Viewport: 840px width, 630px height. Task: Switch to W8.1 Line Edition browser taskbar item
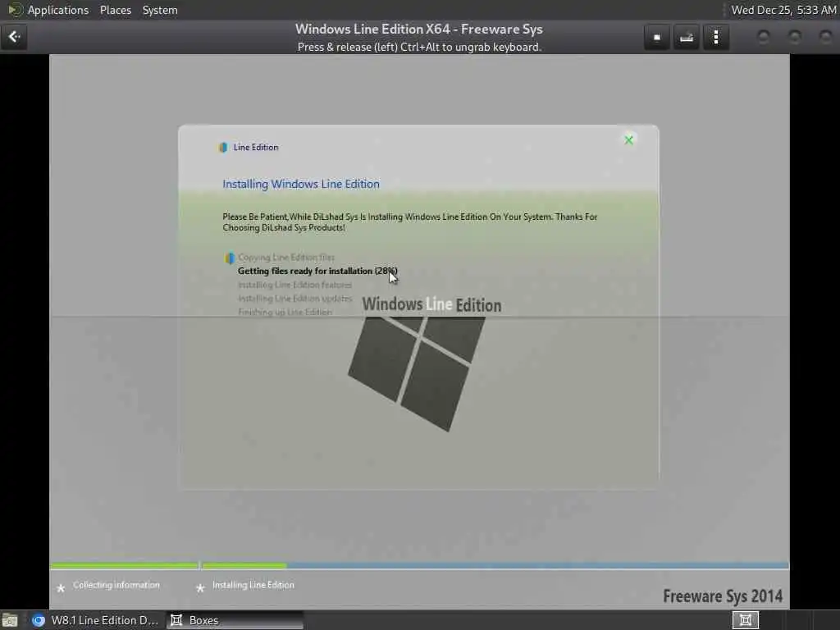click(x=95, y=620)
